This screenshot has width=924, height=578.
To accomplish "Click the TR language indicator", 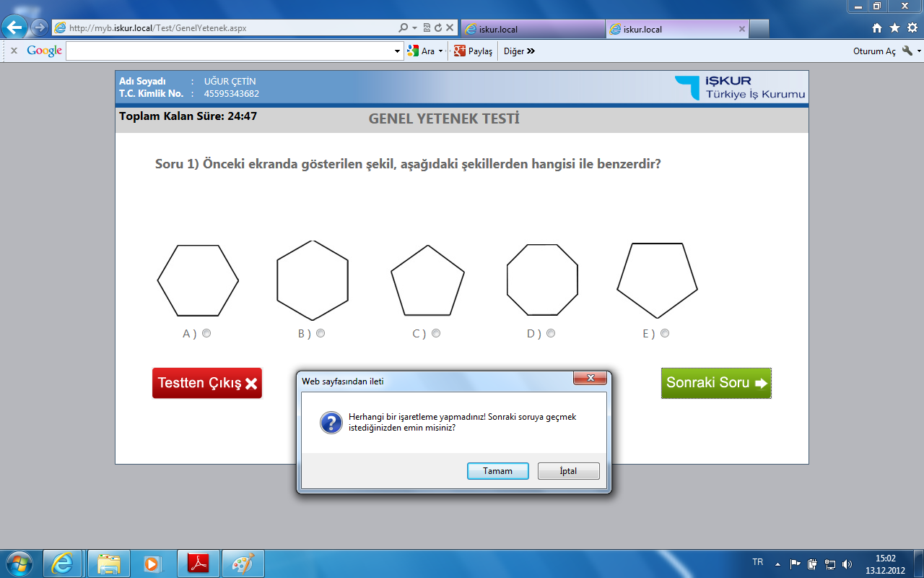I will 757,562.
